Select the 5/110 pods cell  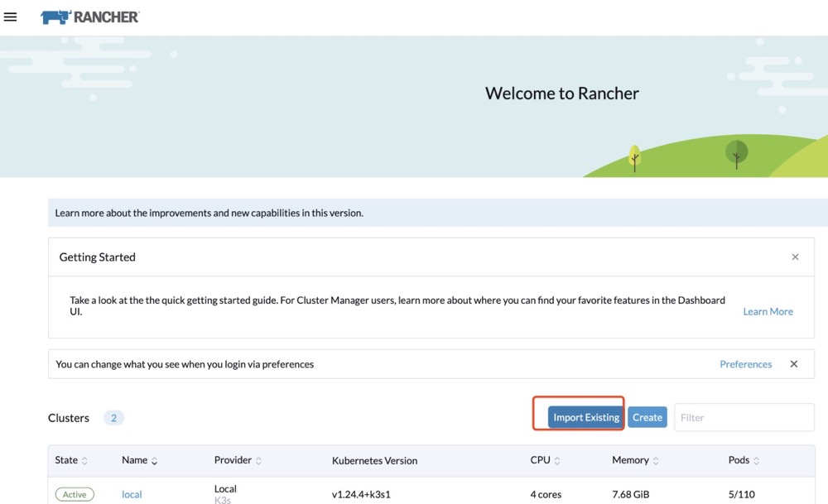click(741, 495)
